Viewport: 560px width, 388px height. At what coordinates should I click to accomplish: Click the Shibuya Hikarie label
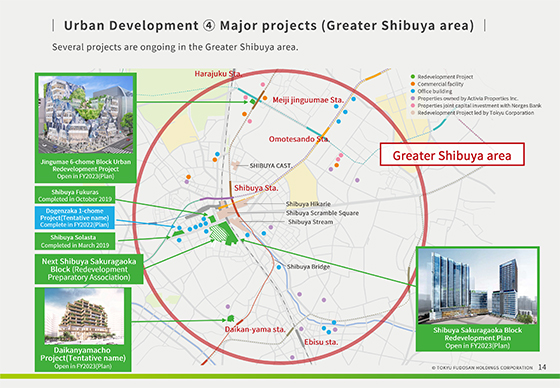pyautogui.click(x=308, y=204)
